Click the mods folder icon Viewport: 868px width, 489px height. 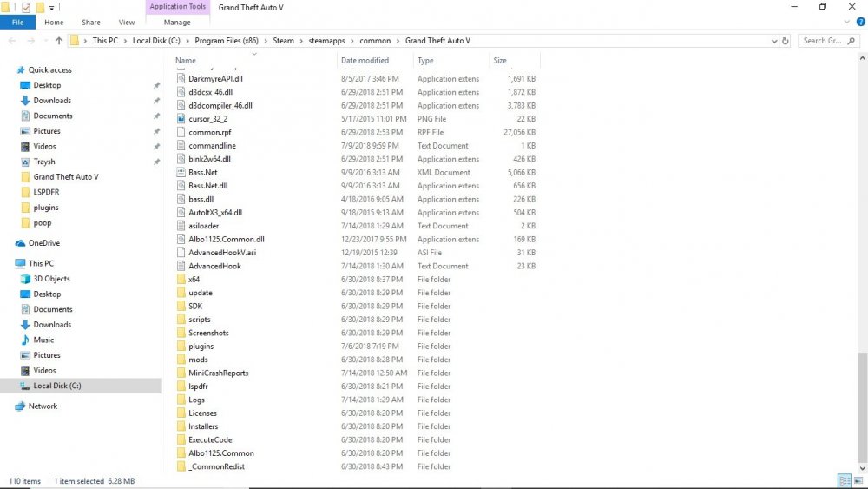pos(181,360)
